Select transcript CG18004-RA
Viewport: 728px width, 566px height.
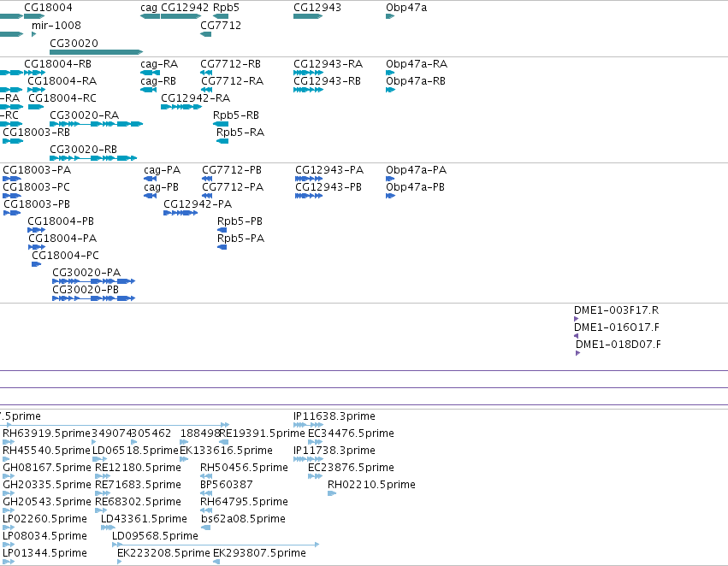pos(62,81)
